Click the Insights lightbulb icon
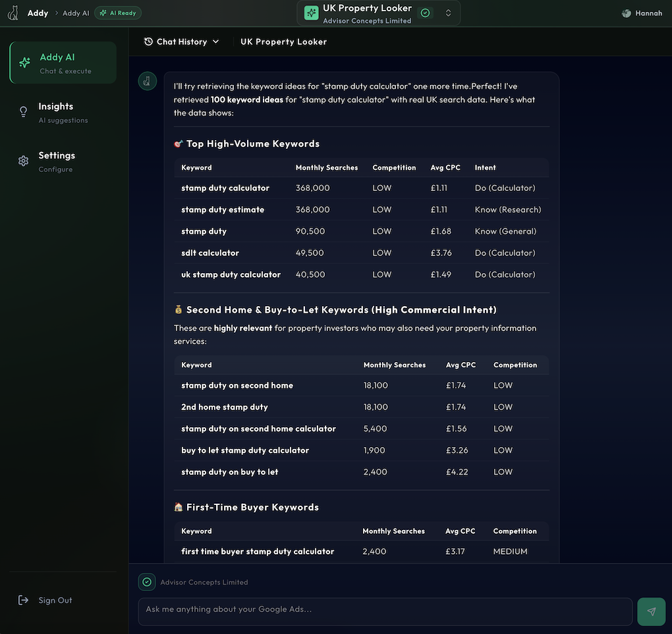This screenshot has width=672, height=634. pos(24,112)
